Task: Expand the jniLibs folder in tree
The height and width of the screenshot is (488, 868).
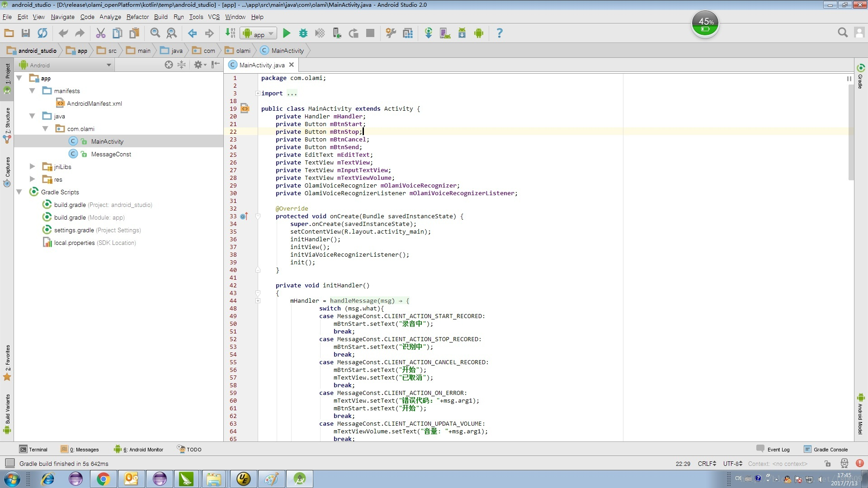Action: point(32,166)
